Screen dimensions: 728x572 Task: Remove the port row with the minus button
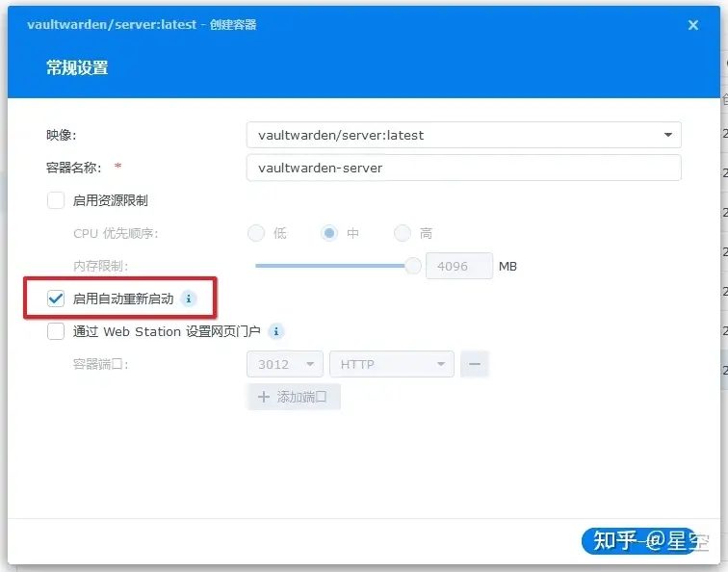click(475, 365)
